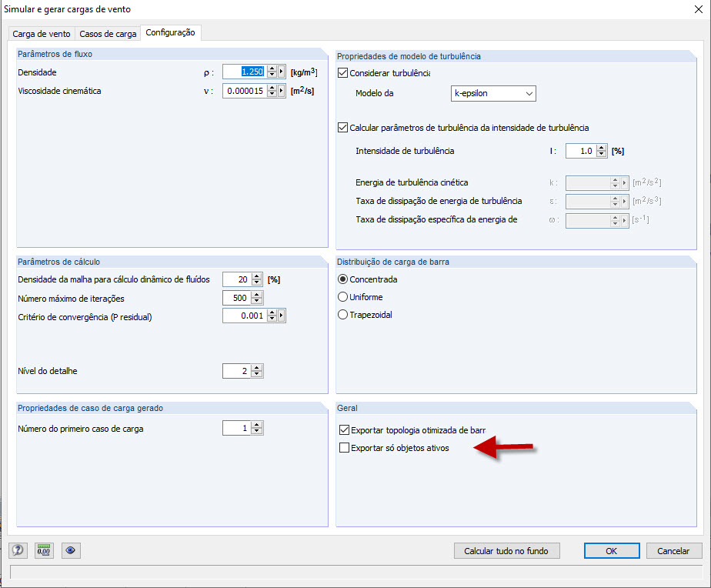
Task: Disable Exportar topologia otimizada de barr checkbox
Action: click(344, 429)
